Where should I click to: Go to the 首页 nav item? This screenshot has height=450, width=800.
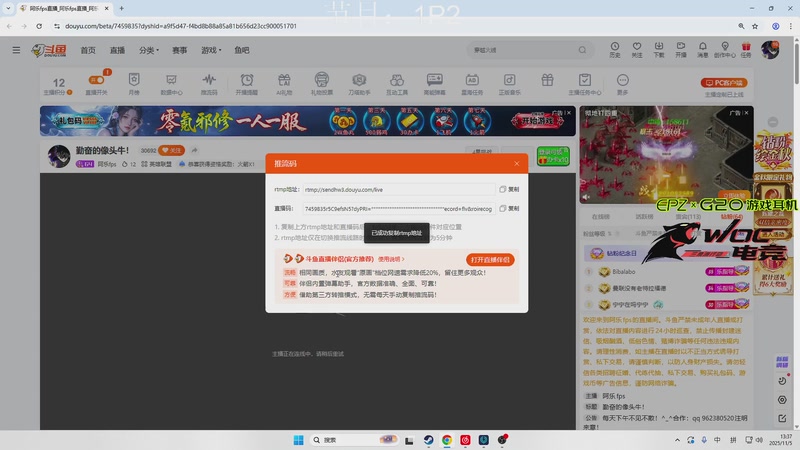pos(88,50)
